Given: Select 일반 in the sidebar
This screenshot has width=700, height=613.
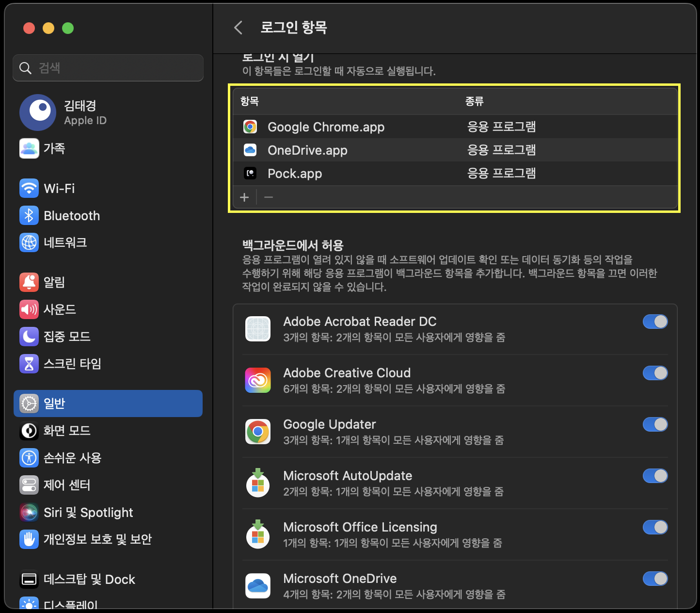Looking at the screenshot, I should click(108, 403).
